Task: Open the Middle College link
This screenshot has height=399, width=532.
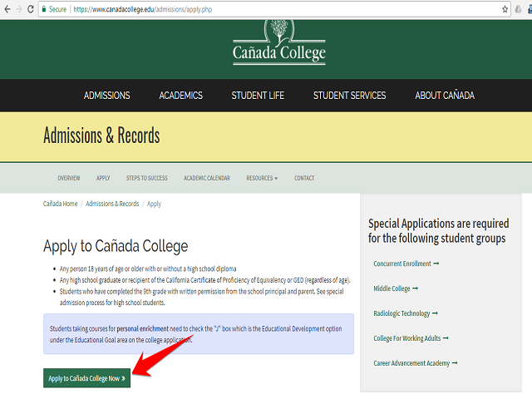Action: point(396,288)
